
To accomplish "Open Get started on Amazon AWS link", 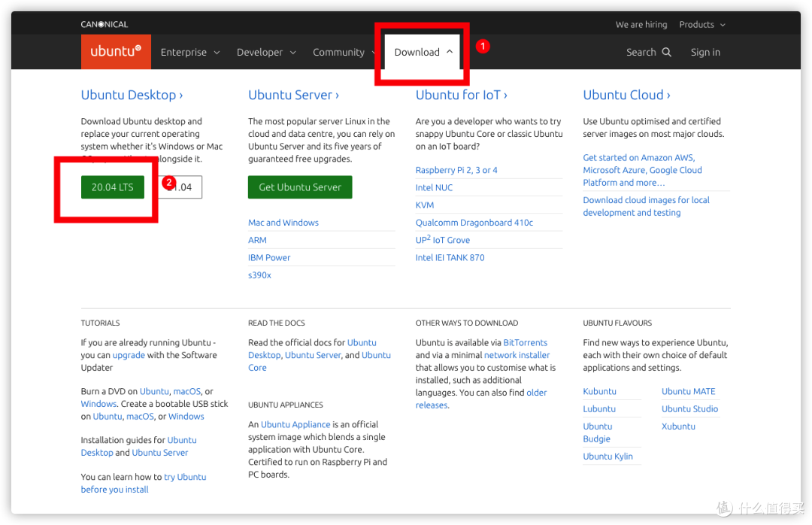I will point(642,170).
